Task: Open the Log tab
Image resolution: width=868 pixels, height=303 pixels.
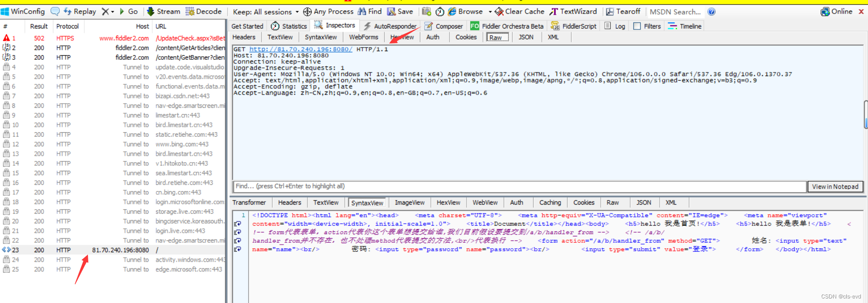Action: point(615,26)
